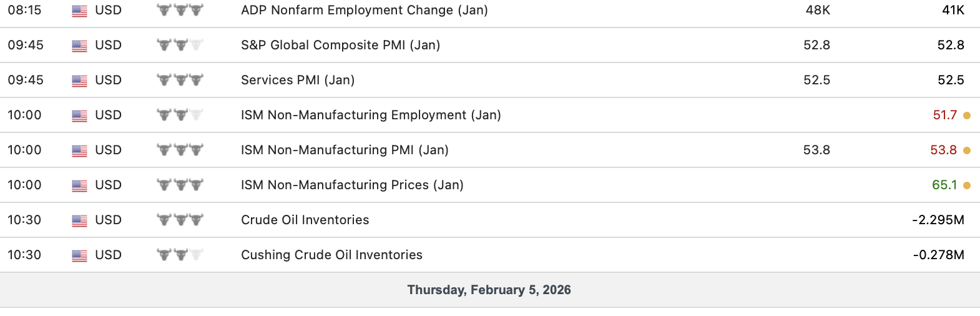Click the 08:15 time on ADP row

pyautogui.click(x=24, y=11)
